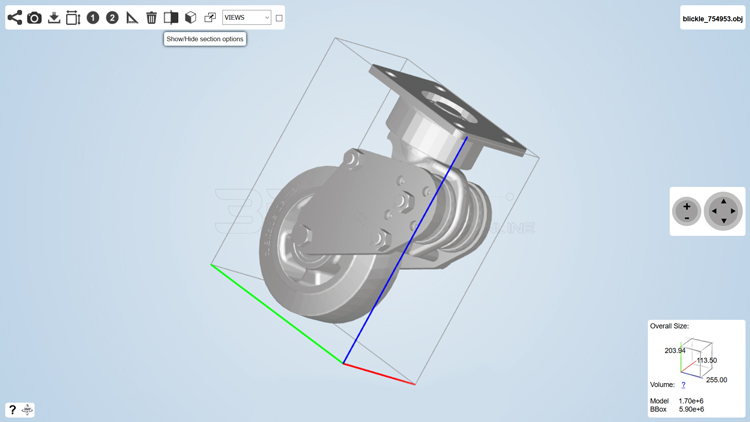Image resolution: width=750 pixels, height=422 pixels.
Task: Click the 203.94 dimension value
Action: coord(674,351)
